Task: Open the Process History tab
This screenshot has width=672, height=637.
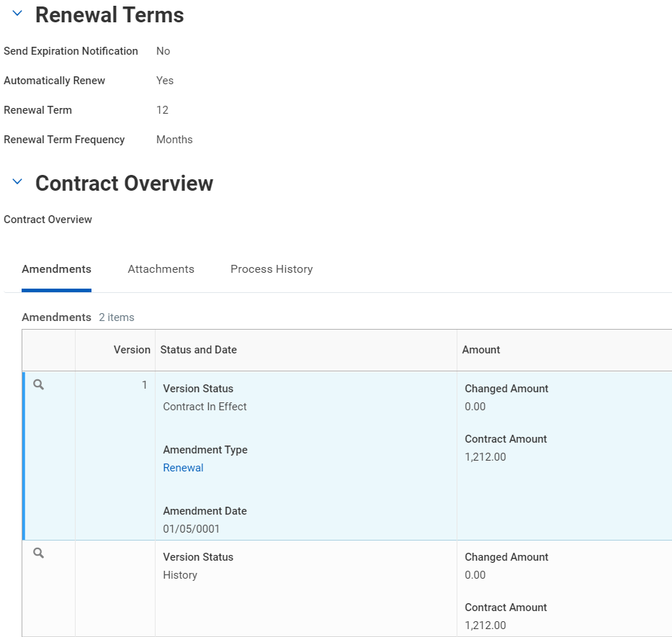Action: [x=272, y=269]
